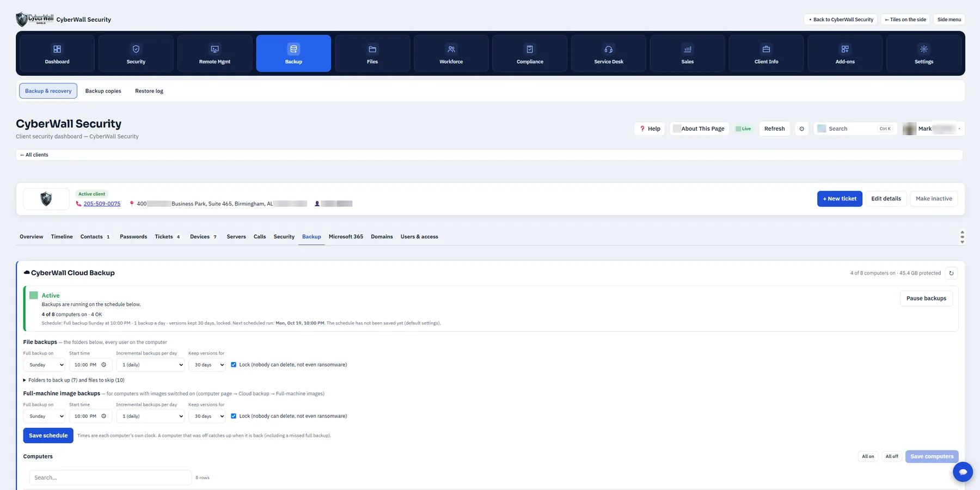Open Remote Mgmt tile
This screenshot has width=980, height=490.
215,53
